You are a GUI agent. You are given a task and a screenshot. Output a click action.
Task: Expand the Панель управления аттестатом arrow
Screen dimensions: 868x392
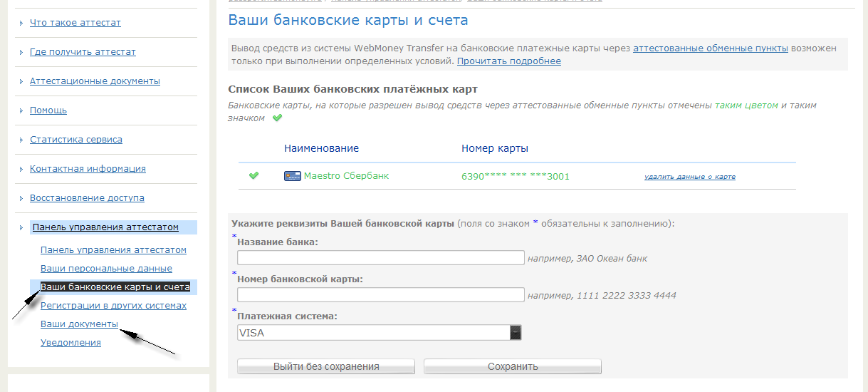click(21, 227)
